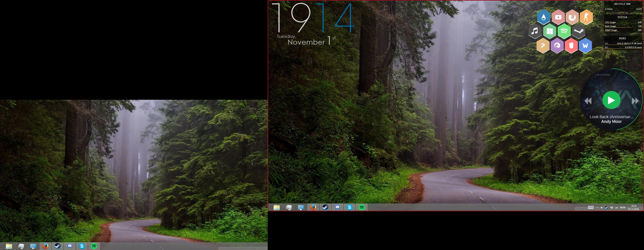Click the 19:14 clock in the taskbar
Screen dimensions: 644x250
(x=633, y=208)
